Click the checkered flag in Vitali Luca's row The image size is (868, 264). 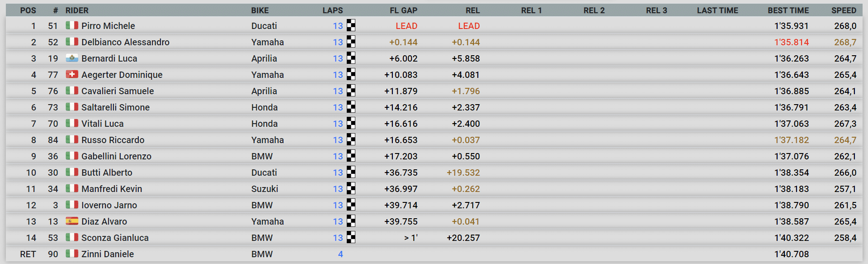(x=351, y=123)
